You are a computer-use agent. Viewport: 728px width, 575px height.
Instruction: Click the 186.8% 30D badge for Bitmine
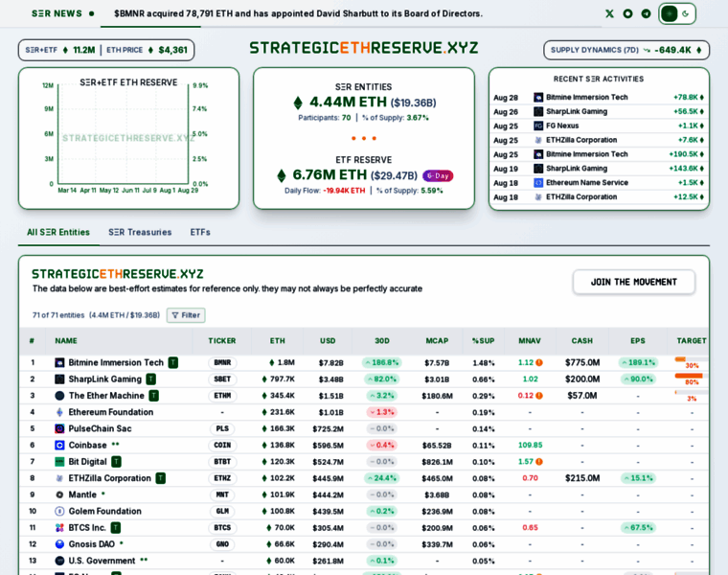coord(381,363)
